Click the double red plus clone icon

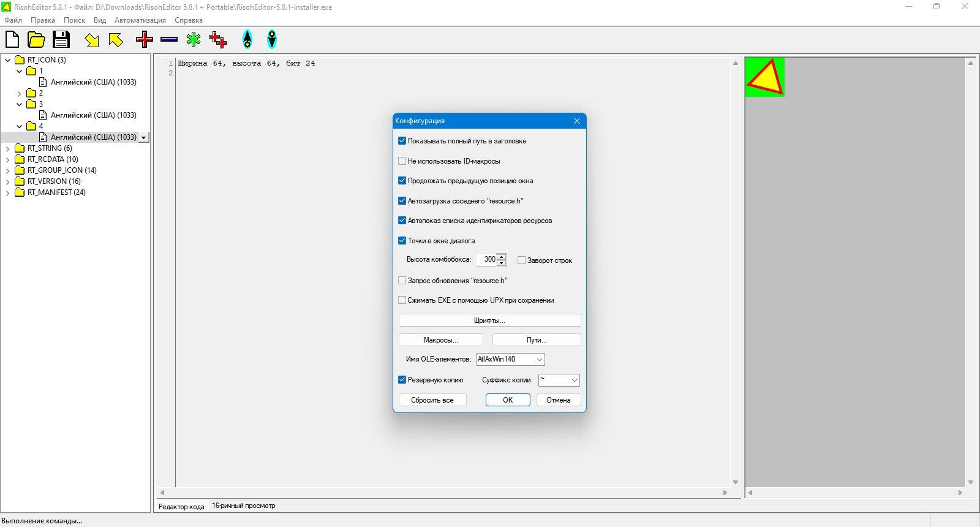pos(218,40)
